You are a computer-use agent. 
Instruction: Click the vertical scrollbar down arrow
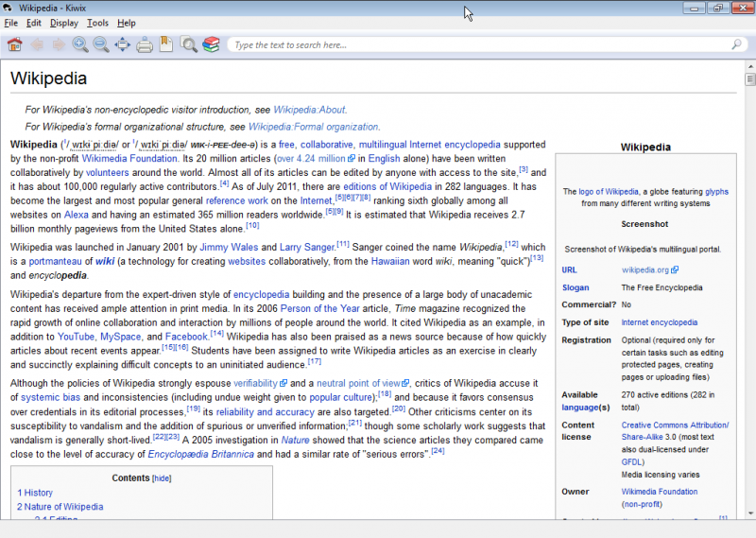tap(750, 513)
